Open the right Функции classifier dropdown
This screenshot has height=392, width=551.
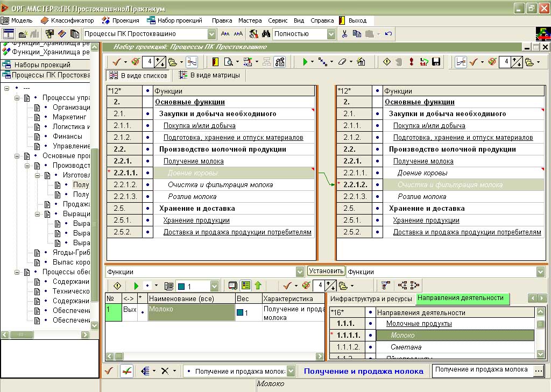pos(540,272)
